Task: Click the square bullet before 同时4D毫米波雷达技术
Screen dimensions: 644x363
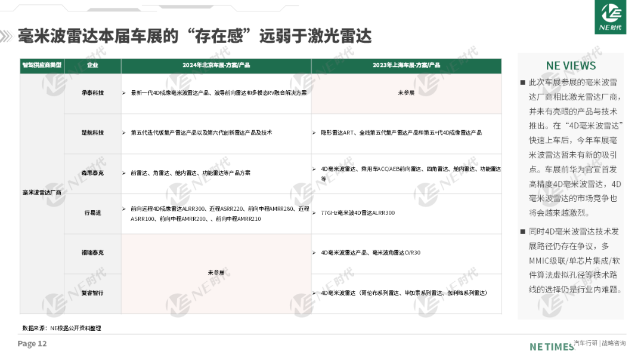Action: [x=522, y=231]
